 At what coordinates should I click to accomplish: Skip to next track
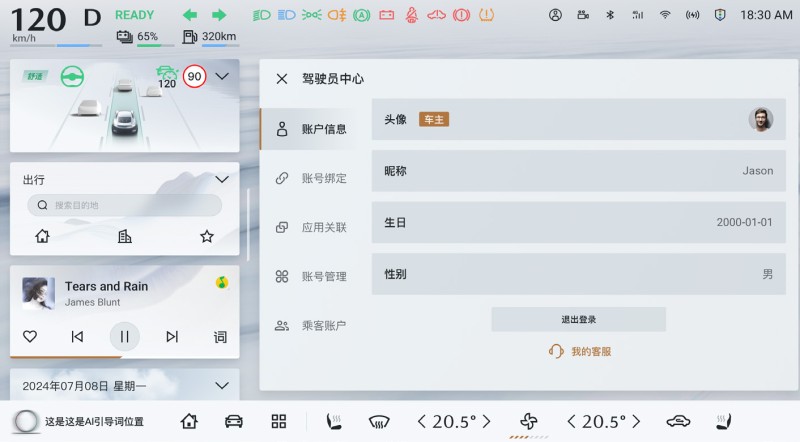coord(172,336)
